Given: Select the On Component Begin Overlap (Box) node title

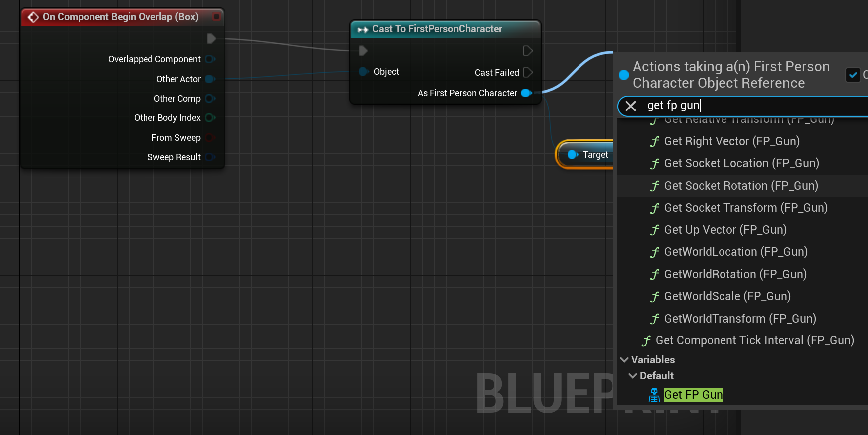Looking at the screenshot, I should [121, 17].
